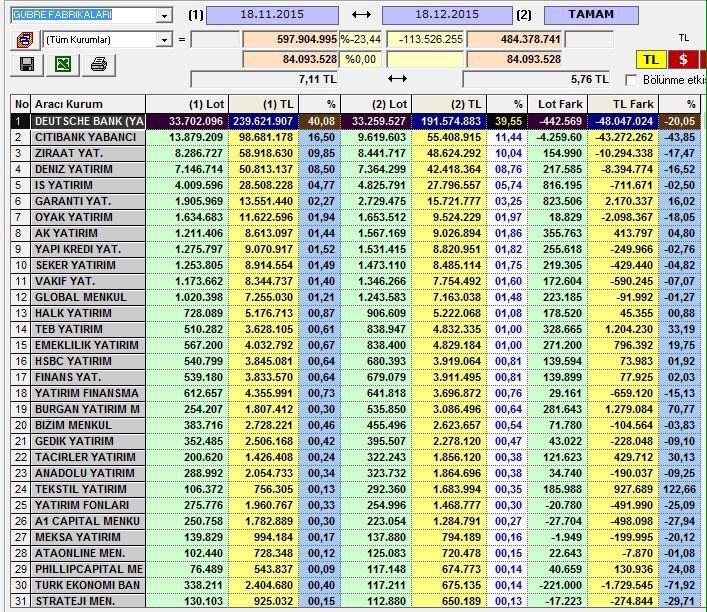The height and width of the screenshot is (612, 707).
Task: Click the printer icon
Action: pyautogui.click(x=99, y=65)
